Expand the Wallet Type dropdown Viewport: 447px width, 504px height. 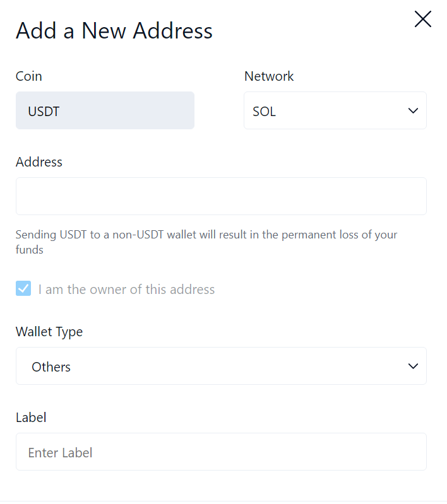(x=221, y=366)
